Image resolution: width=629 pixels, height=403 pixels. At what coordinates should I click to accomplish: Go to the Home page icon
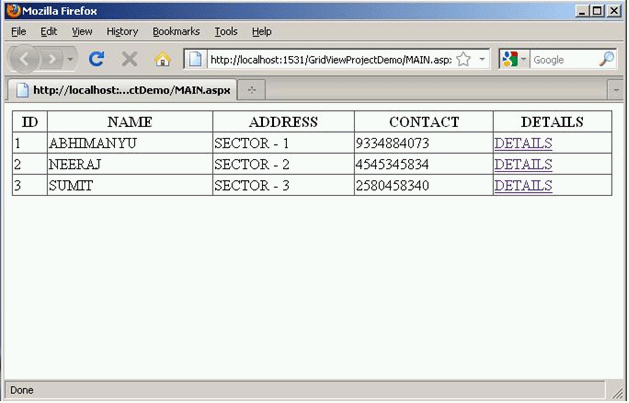coord(162,59)
